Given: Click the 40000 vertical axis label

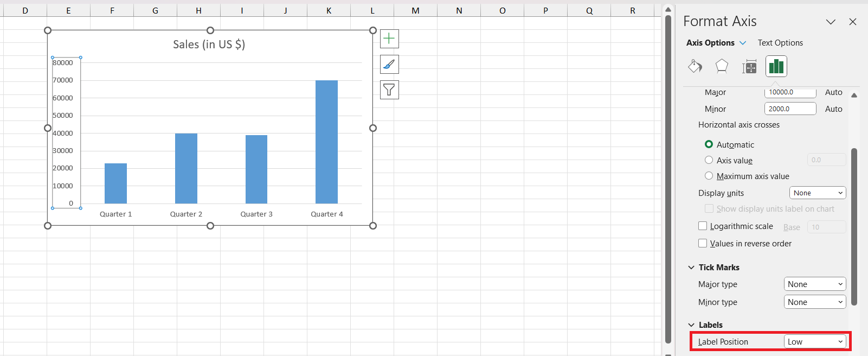Looking at the screenshot, I should click(63, 133).
